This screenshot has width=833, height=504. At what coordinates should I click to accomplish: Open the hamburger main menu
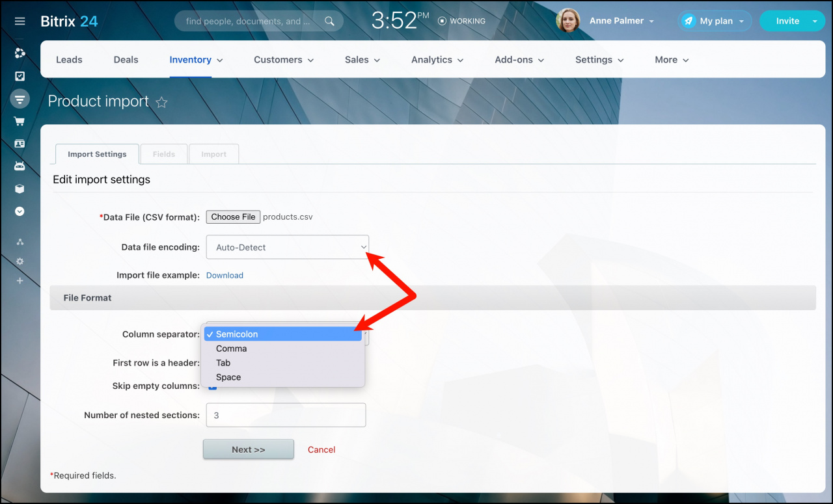pyautogui.click(x=20, y=21)
